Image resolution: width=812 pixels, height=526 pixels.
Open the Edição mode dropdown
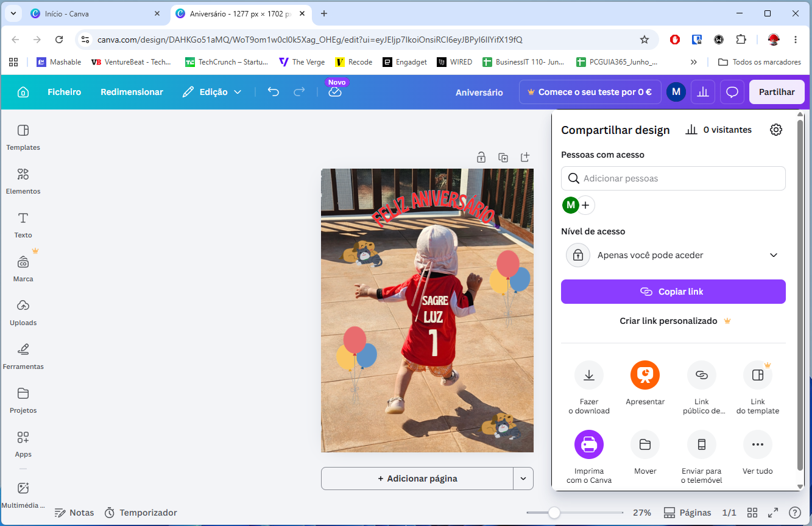[x=212, y=92]
